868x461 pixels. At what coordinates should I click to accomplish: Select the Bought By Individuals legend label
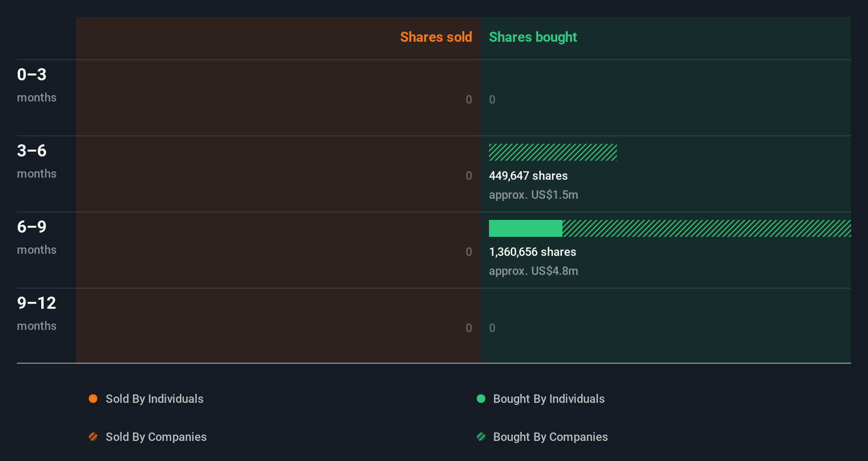click(549, 399)
